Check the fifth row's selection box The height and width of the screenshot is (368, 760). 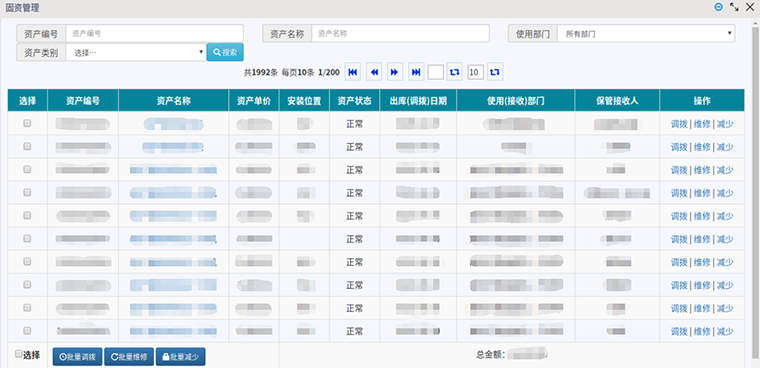point(27,216)
